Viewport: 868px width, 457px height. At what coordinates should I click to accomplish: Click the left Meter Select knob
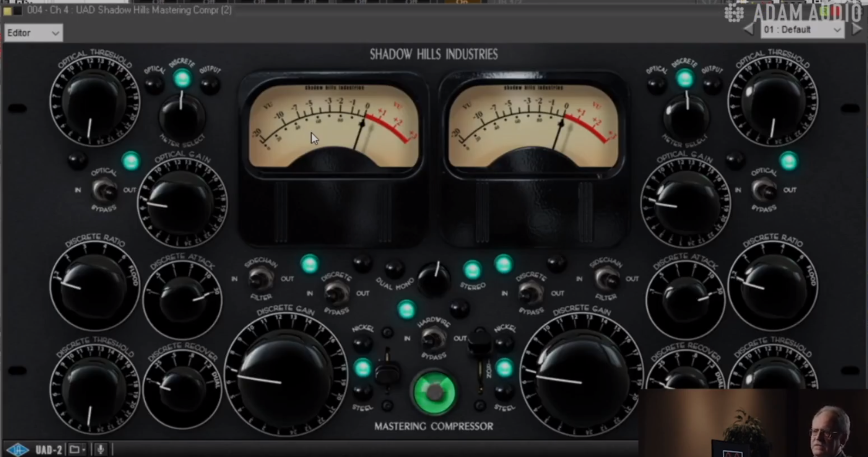(x=182, y=117)
